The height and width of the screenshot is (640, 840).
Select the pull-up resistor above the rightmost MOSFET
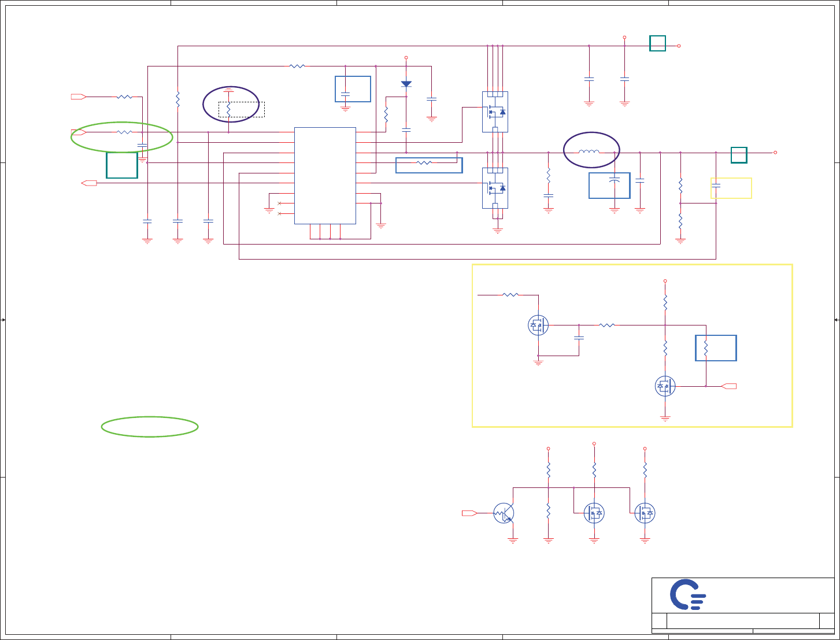[645, 470]
